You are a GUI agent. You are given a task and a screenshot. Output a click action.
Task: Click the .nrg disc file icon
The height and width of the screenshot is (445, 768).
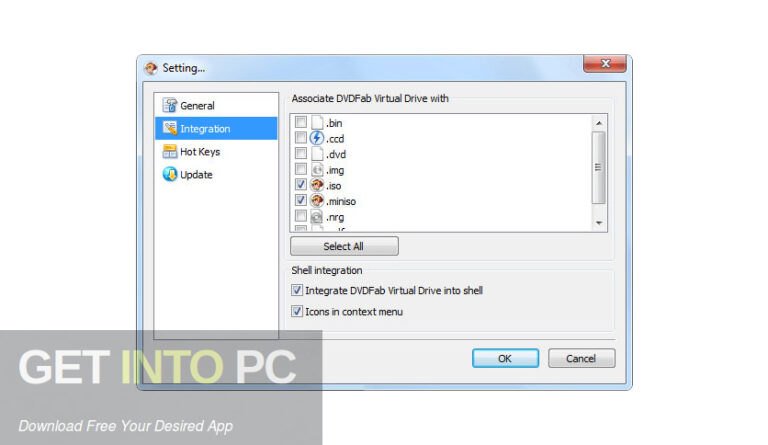(317, 216)
